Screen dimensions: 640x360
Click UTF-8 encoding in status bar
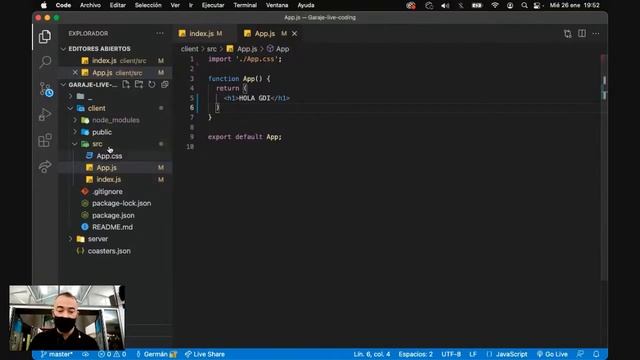451,354
